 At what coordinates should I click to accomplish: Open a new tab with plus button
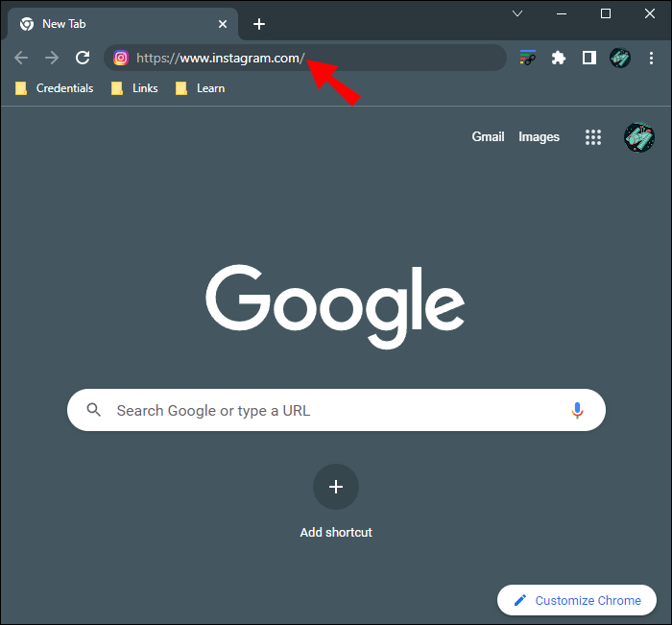point(259,24)
